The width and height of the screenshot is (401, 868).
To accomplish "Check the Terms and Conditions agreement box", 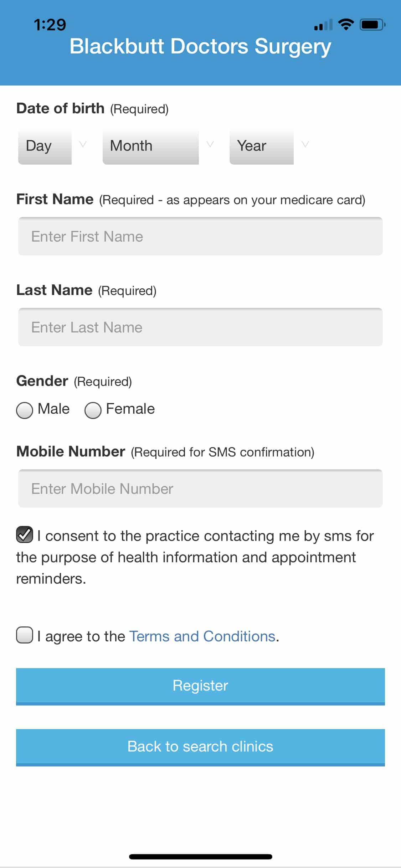I will (x=25, y=635).
